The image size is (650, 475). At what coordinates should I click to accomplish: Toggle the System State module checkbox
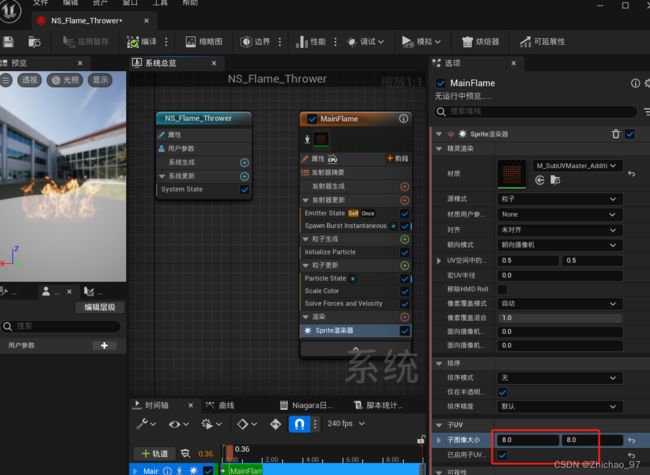coord(245,189)
